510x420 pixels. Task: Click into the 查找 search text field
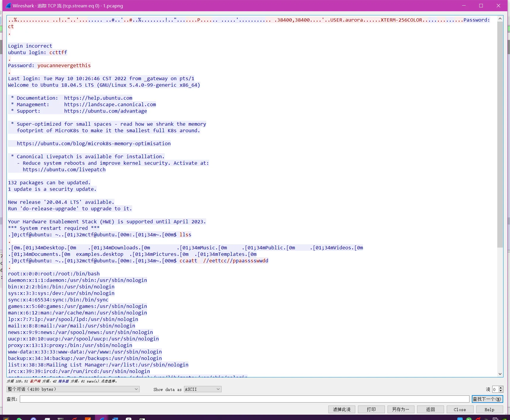244,399
